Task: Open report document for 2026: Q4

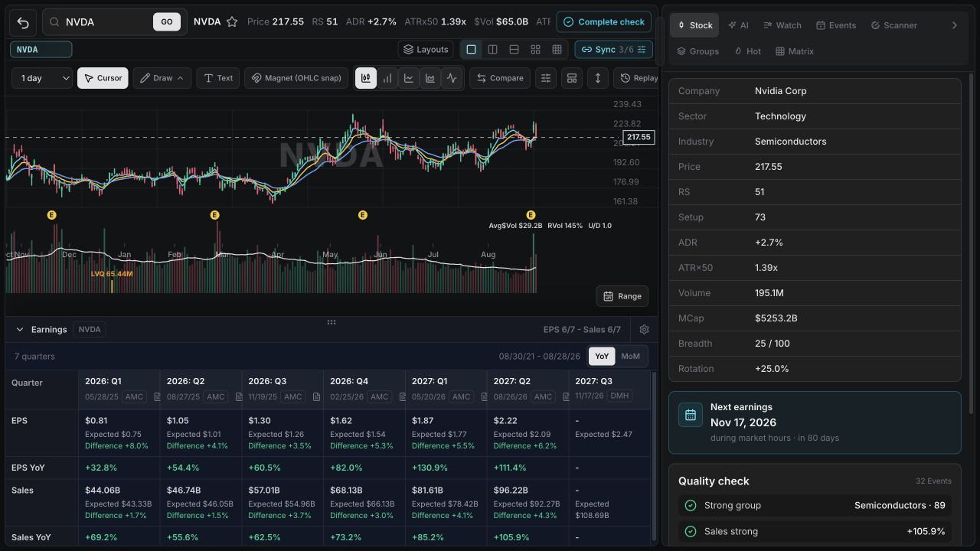Action: click(x=401, y=397)
